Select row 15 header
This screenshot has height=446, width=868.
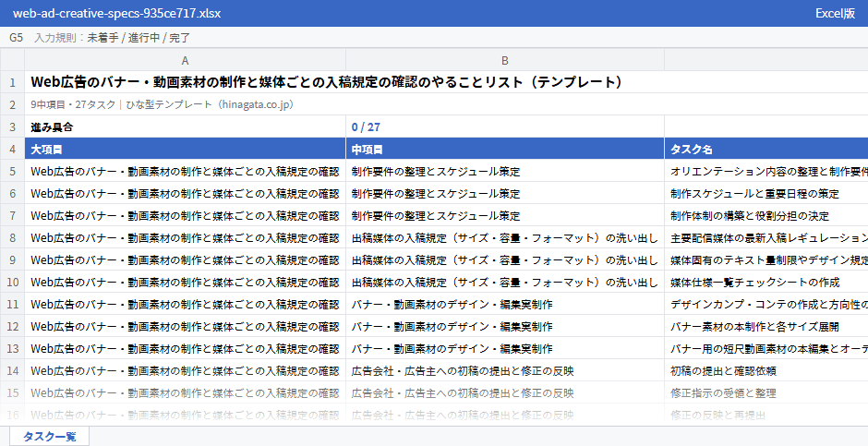point(12,392)
